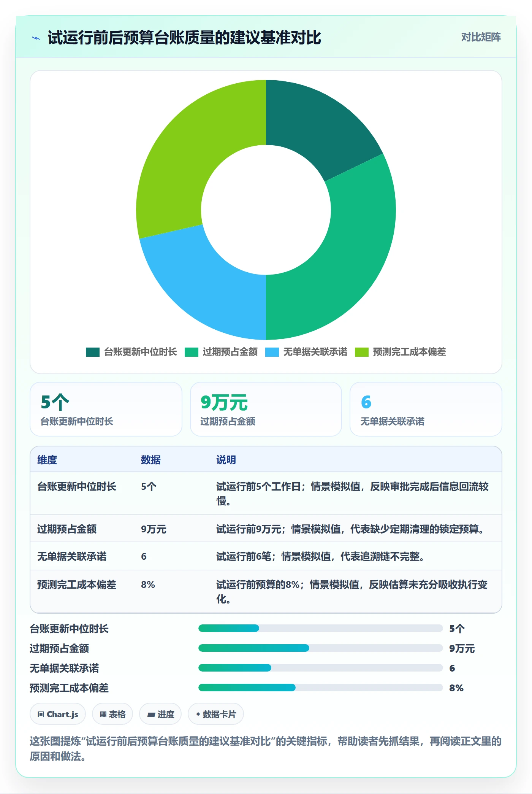Click the lightning icon beside the title
Image resolution: width=532 pixels, height=794 pixels.
36,38
